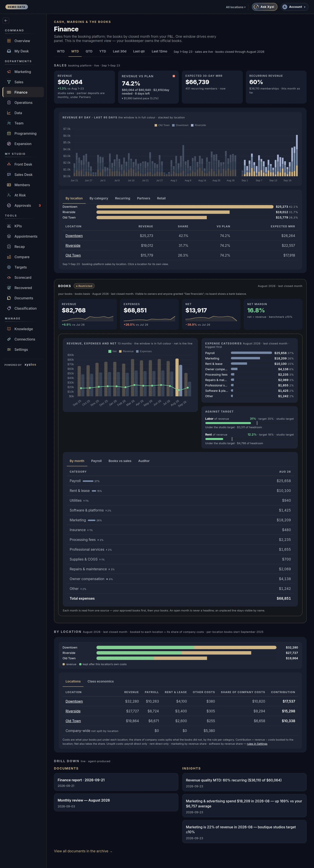The image size is (314, 868).
Task: Click the Old Town legend swatch
Action: (x=156, y=125)
